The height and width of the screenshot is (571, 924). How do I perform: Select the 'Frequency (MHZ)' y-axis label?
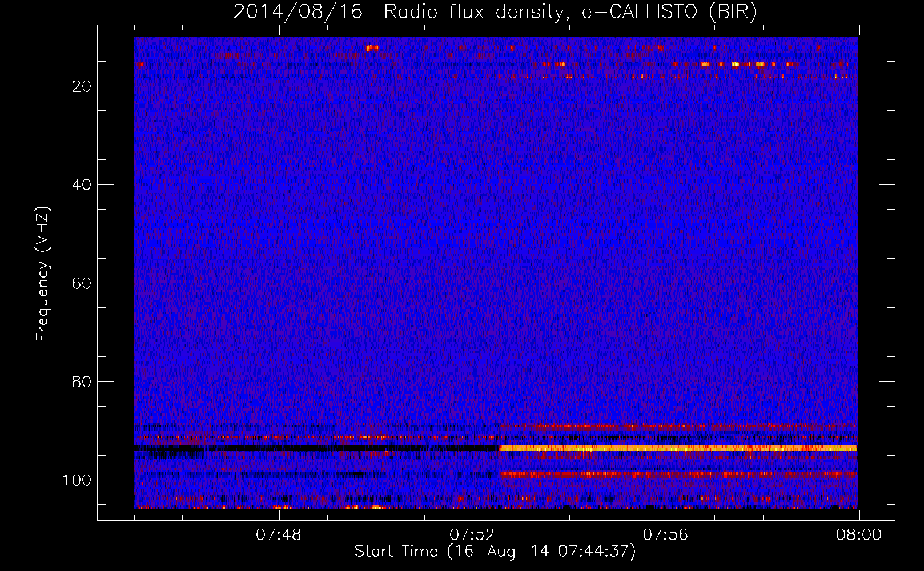pos(43,274)
